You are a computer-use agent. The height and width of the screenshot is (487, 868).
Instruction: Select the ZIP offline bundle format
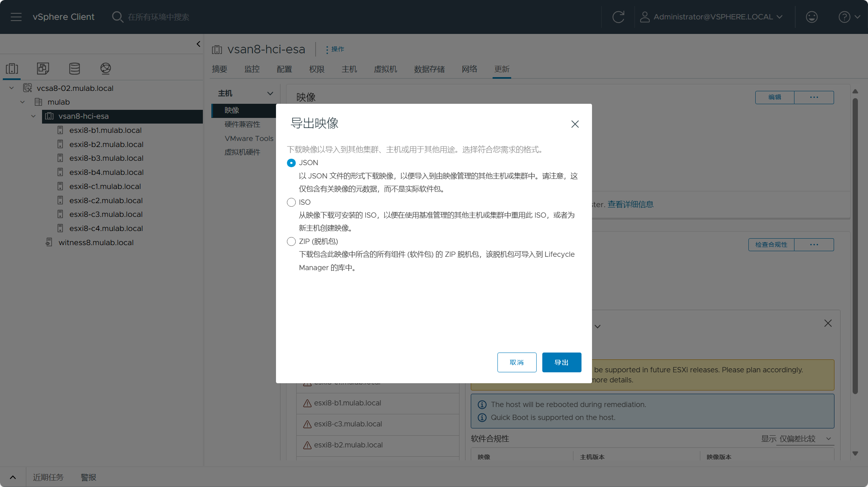291,241
